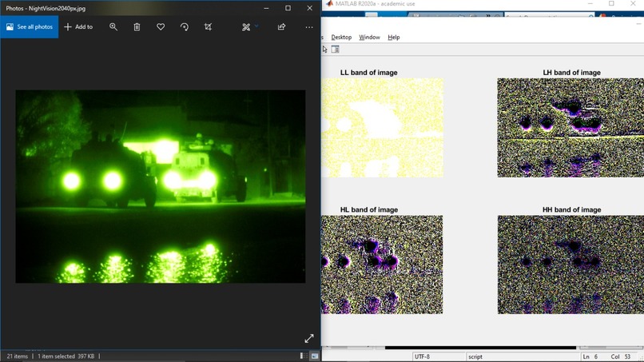Close the Photos window

310,8
